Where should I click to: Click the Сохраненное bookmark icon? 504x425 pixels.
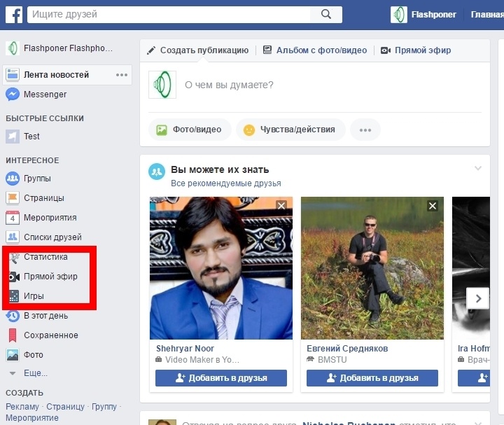point(13,335)
